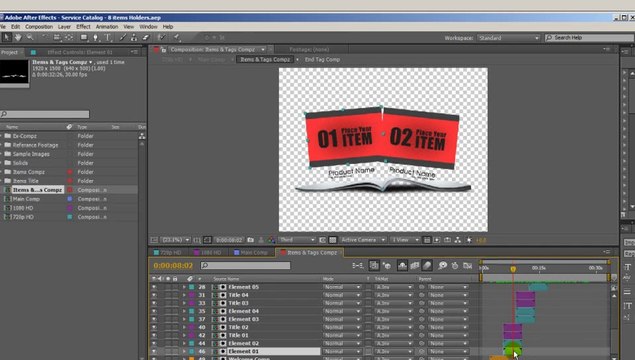Click the show channel color icon
635x360 pixels.
[x=271, y=240]
